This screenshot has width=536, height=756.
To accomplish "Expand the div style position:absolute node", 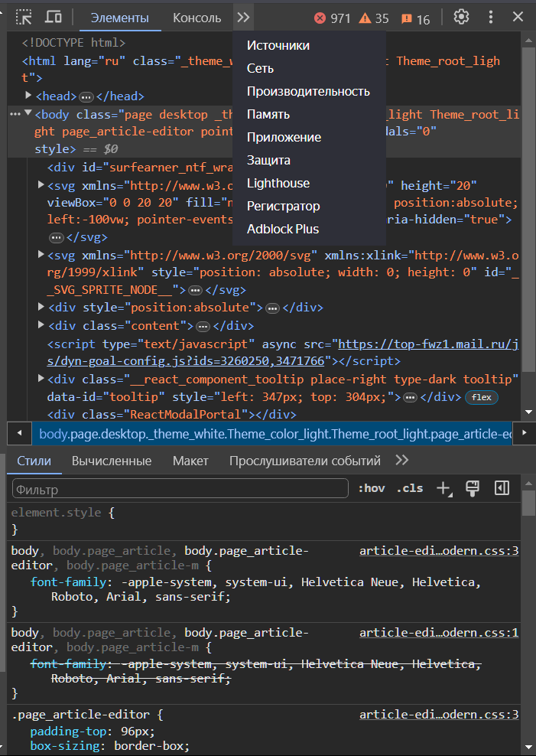I will click(x=41, y=306).
